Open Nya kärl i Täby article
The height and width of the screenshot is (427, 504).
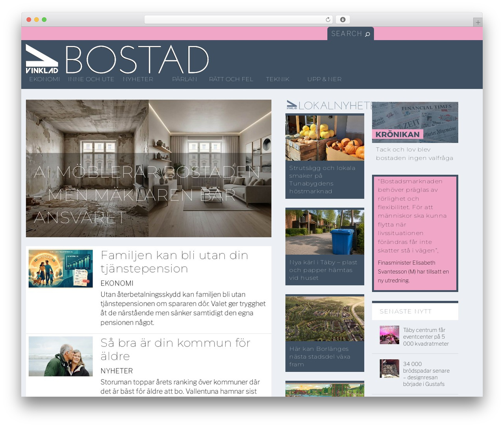coord(323,270)
